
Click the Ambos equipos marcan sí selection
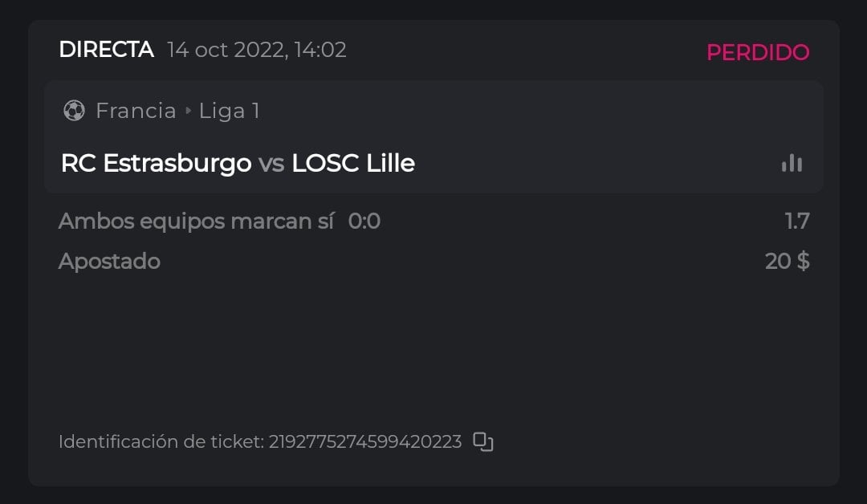point(196,222)
